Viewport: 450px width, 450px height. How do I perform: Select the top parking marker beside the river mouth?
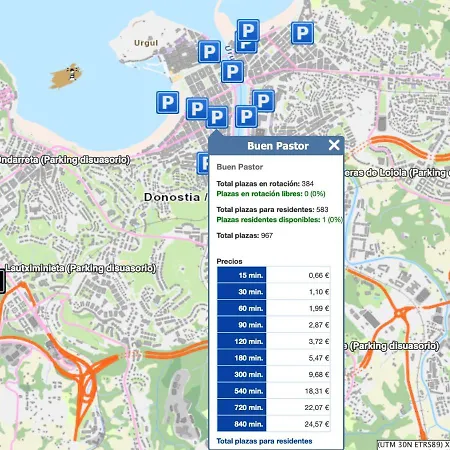[x=248, y=30]
